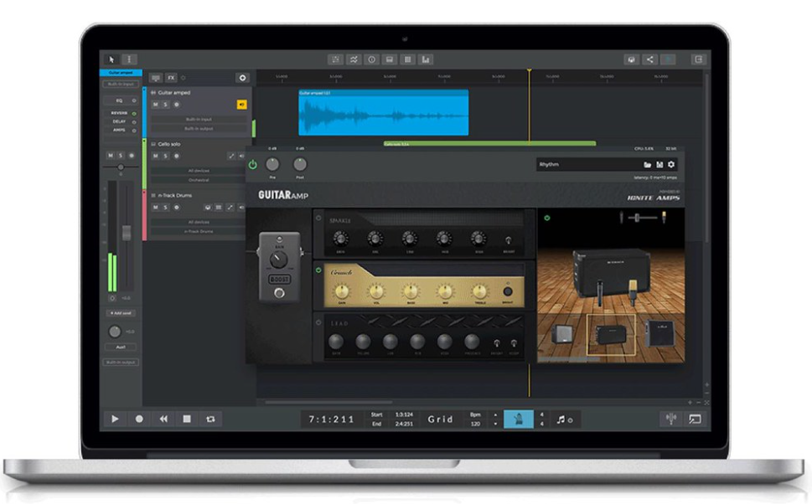Open the FX tab above track list
Screen dimensions: 812x504
coord(171,77)
